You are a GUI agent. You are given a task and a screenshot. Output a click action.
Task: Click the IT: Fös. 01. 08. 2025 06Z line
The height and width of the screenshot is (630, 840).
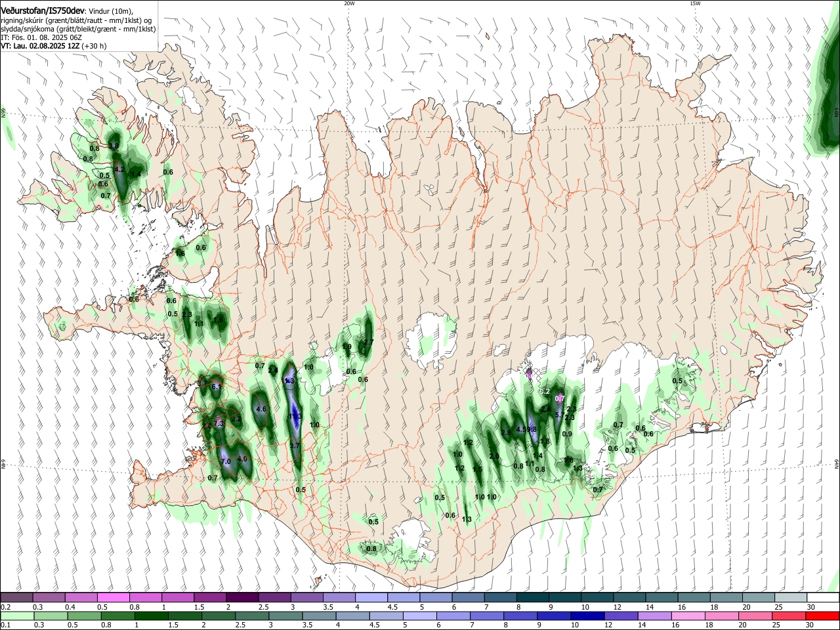pyautogui.click(x=41, y=38)
